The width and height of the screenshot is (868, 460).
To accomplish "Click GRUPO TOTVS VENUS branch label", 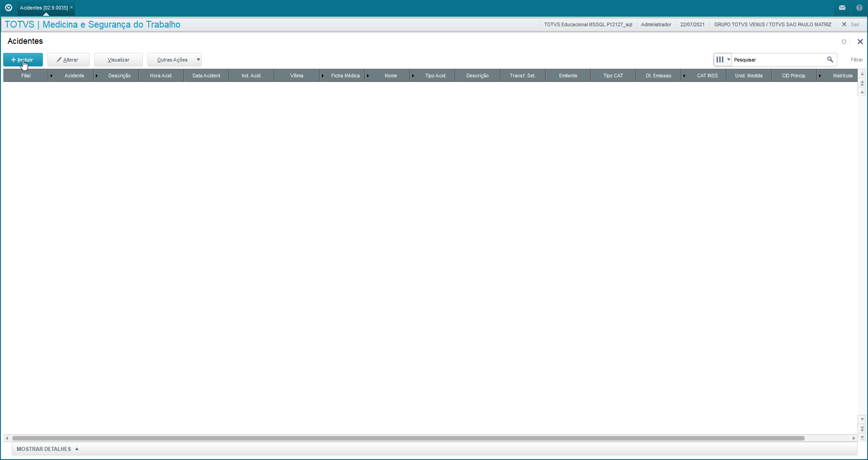I will 773,24.
